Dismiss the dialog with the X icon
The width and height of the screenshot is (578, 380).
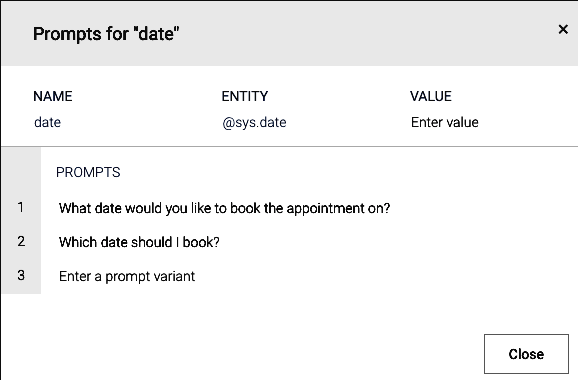coord(563,29)
